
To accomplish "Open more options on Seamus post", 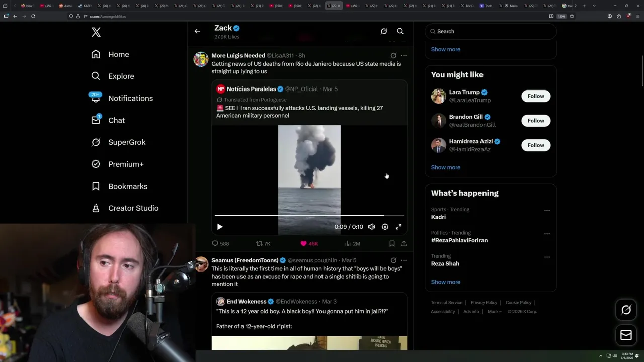I will click(x=404, y=260).
